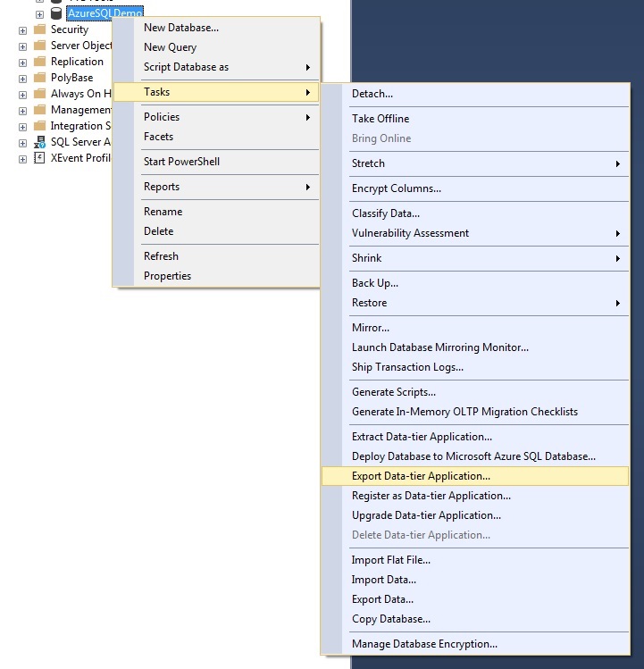Select Export Data-tier Application...
This screenshot has width=644, height=669.
point(475,476)
